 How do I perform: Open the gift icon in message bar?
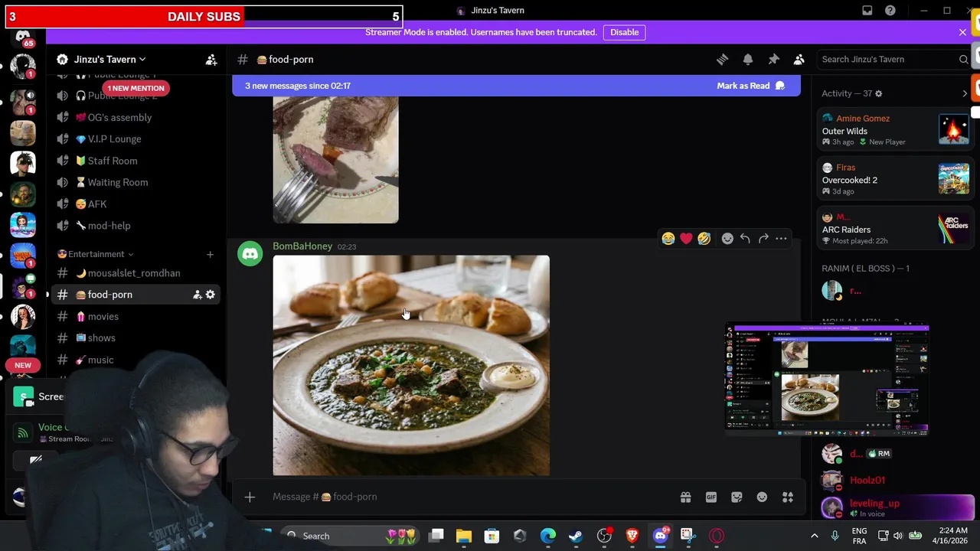coord(685,497)
